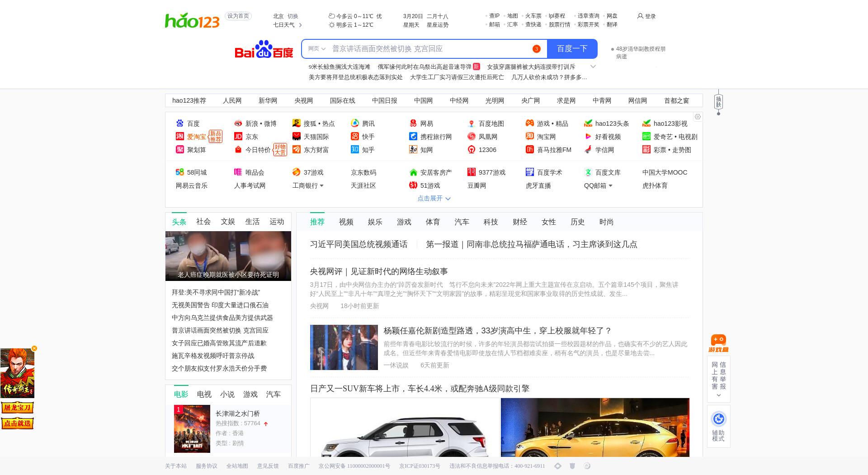Open the Ximalaya FM icon
The height and width of the screenshot is (475, 868).
click(530, 150)
